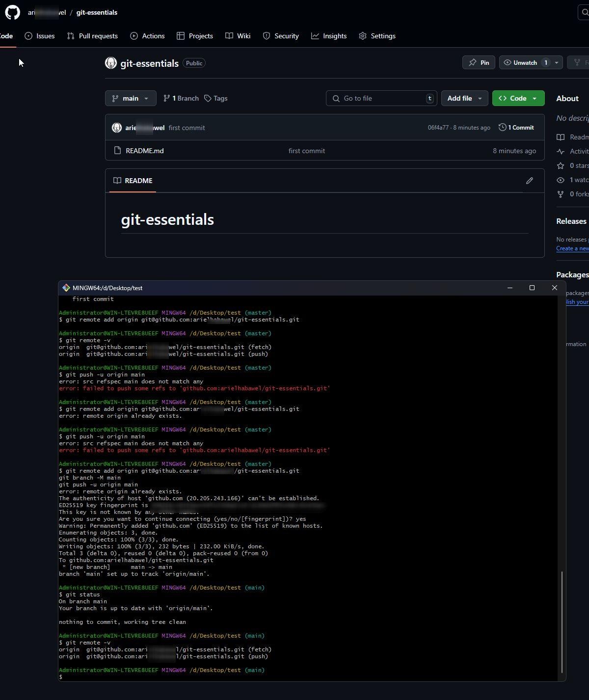Image resolution: width=589 pixels, height=700 pixels.
Task: Click the repository owner avatar beside git-essentials title
Action: (111, 63)
